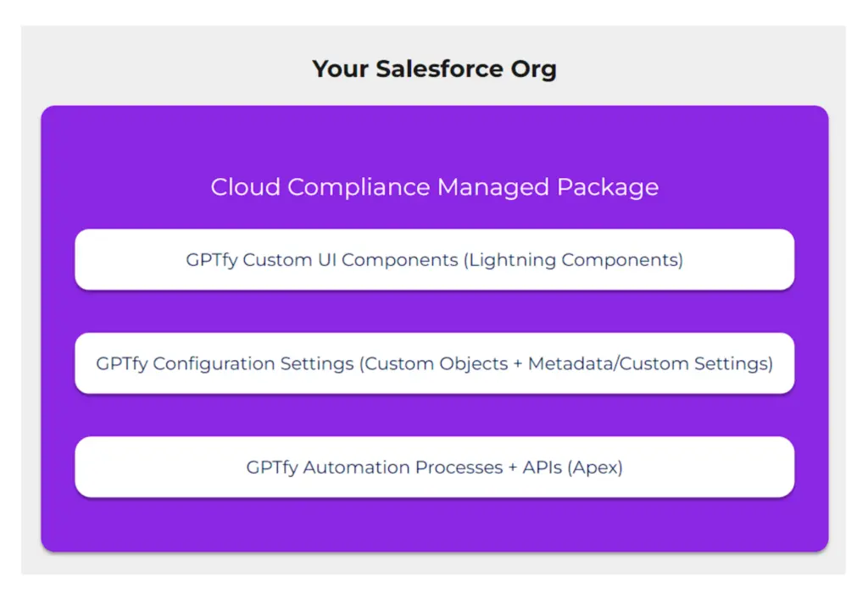Image resolution: width=868 pixels, height=593 pixels.
Task: Click the word "Org" in the title
Action: point(534,69)
